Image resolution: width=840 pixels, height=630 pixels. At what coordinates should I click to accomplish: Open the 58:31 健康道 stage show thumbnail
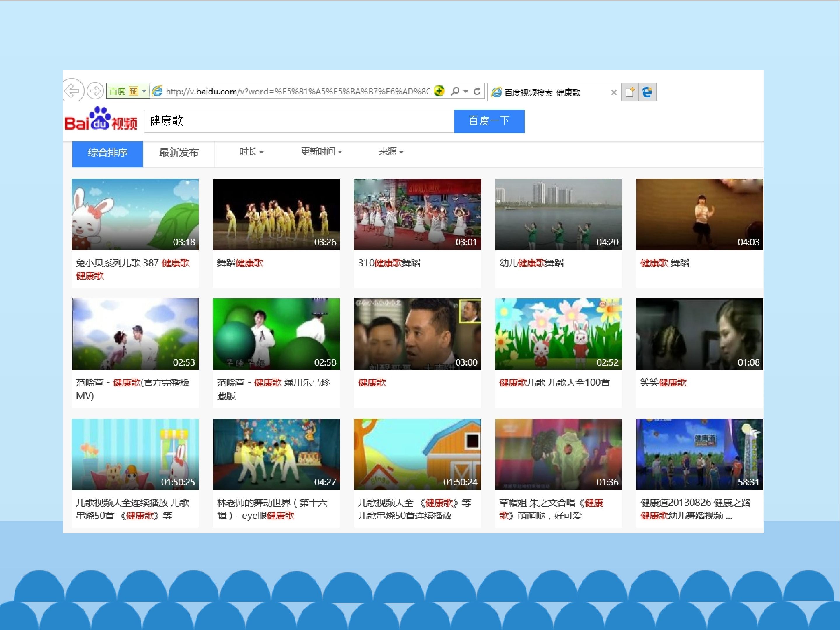pyautogui.click(x=699, y=454)
